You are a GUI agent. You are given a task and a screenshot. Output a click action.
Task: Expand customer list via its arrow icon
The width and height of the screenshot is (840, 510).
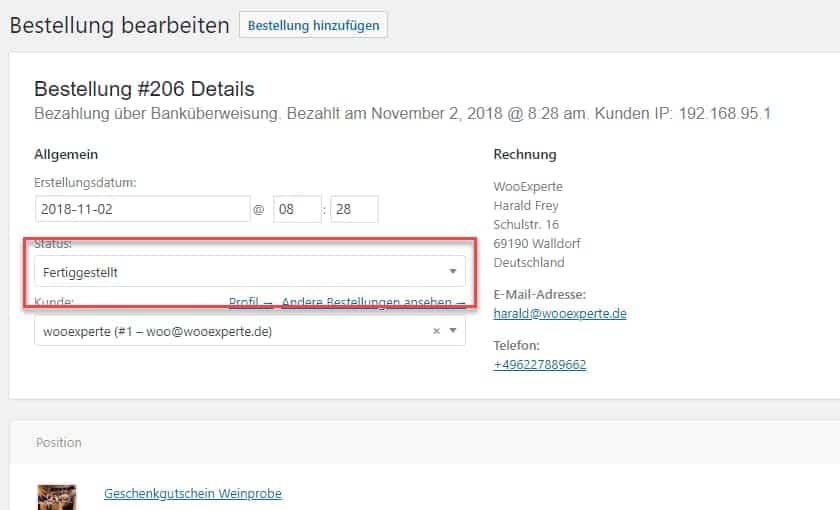(x=453, y=331)
